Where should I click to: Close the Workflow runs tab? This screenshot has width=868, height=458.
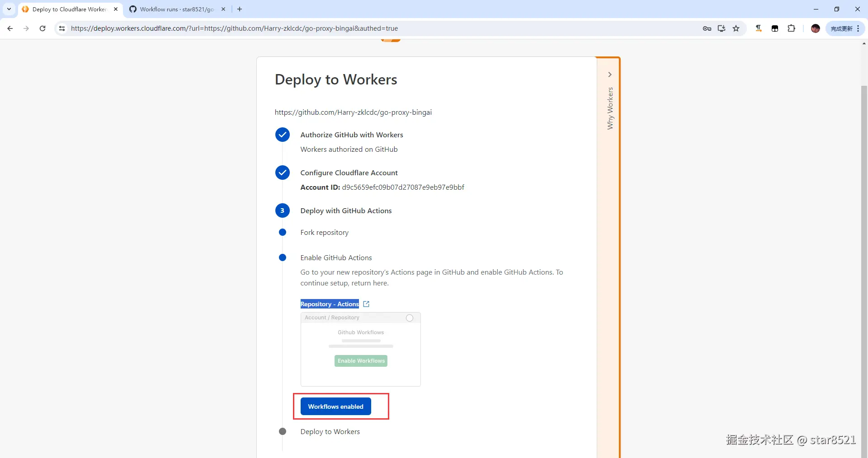click(x=223, y=9)
